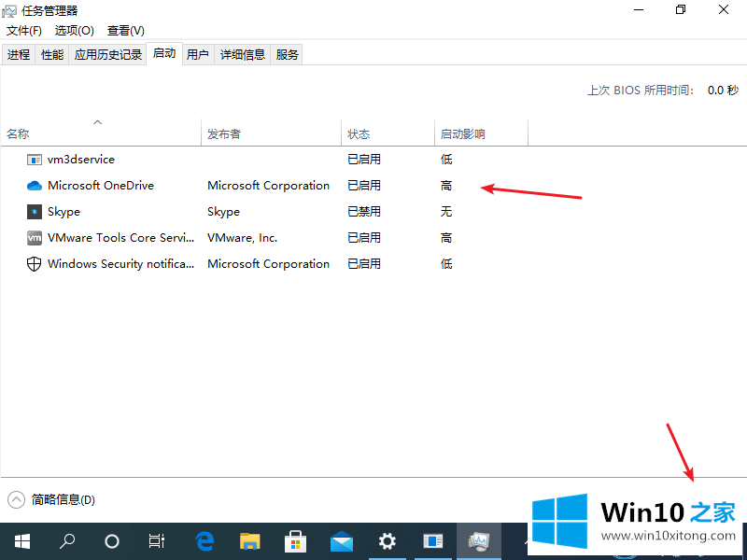Click the VMware Tools icon
Screen dimensions: 747x560
pos(35,238)
